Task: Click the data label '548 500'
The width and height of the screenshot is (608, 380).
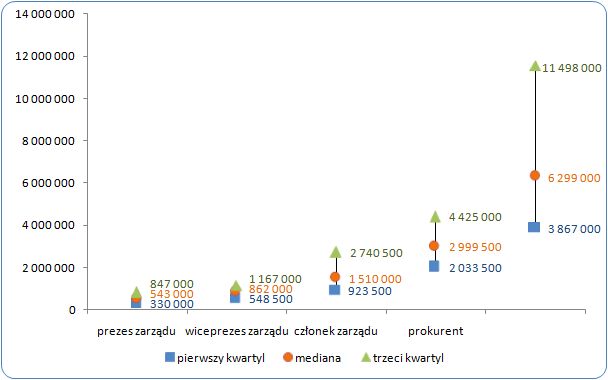Action: 271,299
